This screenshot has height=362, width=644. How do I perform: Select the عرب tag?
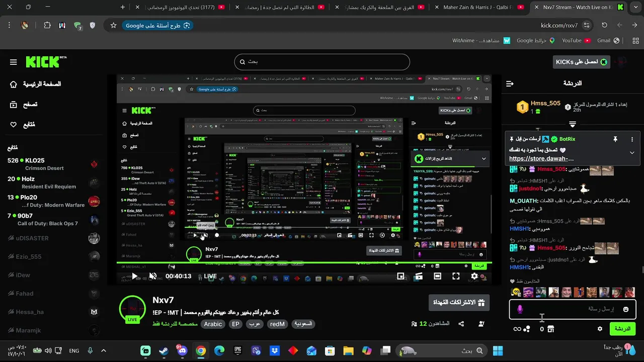pos(255,324)
